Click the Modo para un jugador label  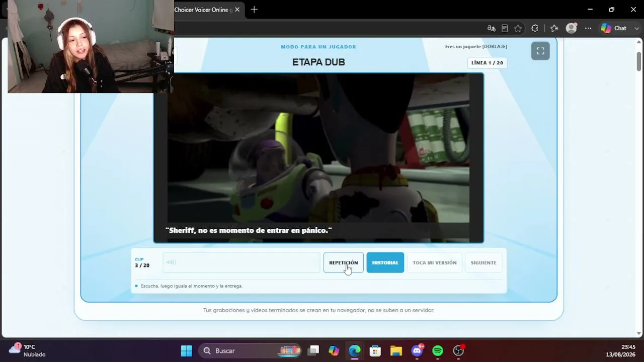[x=318, y=47]
